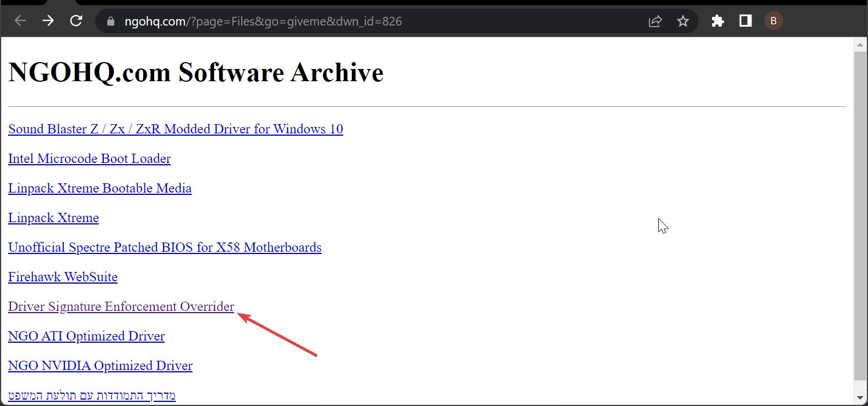Click the vertical scrollbar thumb
Viewport: 868px width, 406px height.
coord(860,215)
